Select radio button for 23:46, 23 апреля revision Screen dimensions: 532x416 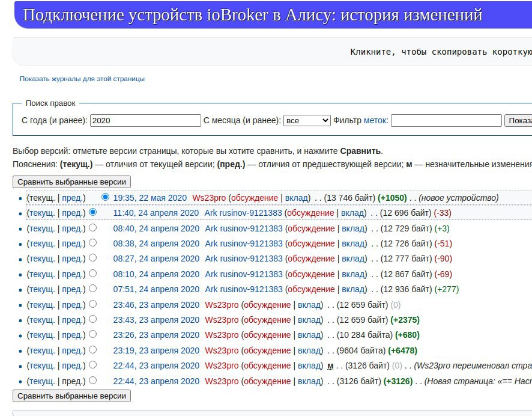[92, 304]
